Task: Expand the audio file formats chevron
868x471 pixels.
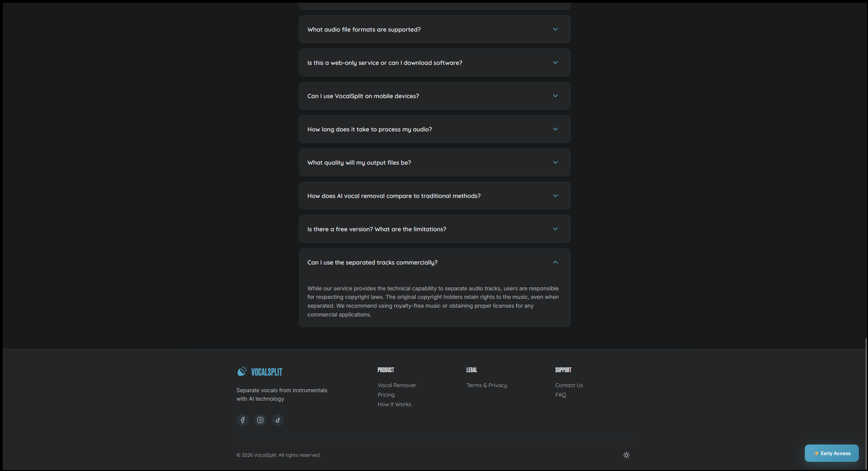Action: [555, 29]
